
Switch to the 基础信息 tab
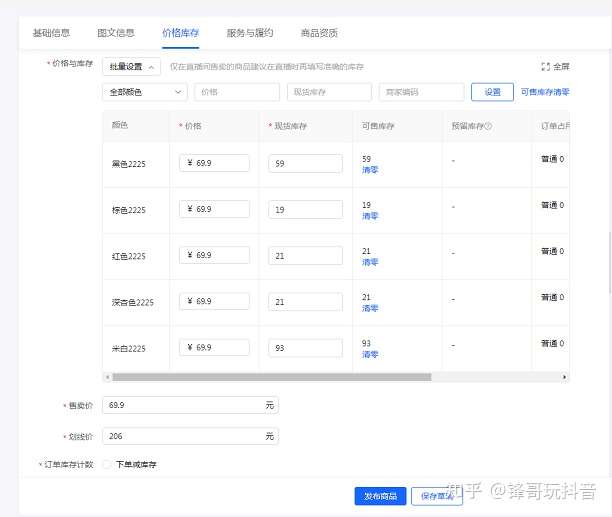tap(51, 33)
